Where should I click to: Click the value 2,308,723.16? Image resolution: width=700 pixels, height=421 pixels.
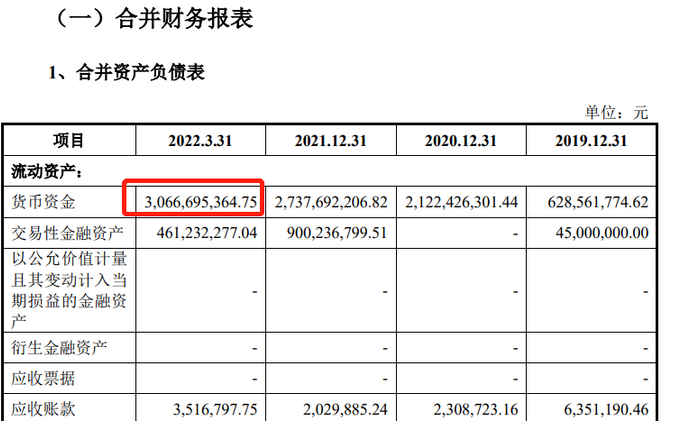(x=475, y=409)
